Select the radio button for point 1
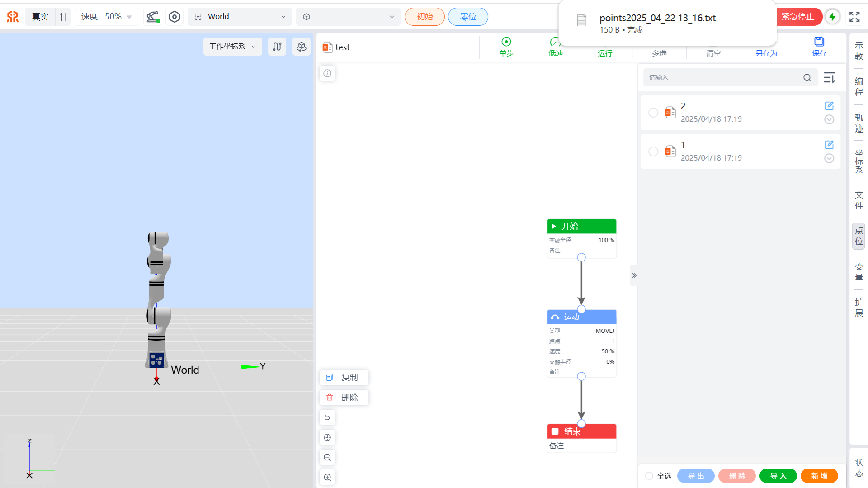 pos(653,152)
